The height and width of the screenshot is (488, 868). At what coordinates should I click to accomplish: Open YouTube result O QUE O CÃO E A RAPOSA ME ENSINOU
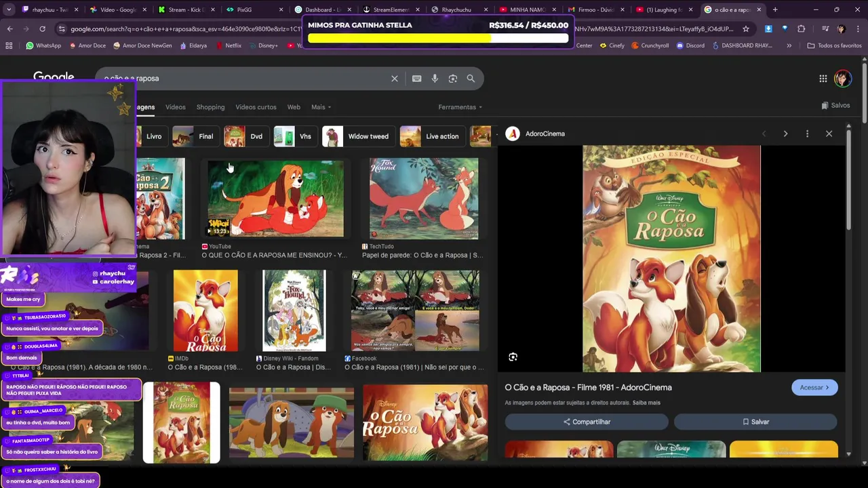click(x=275, y=199)
